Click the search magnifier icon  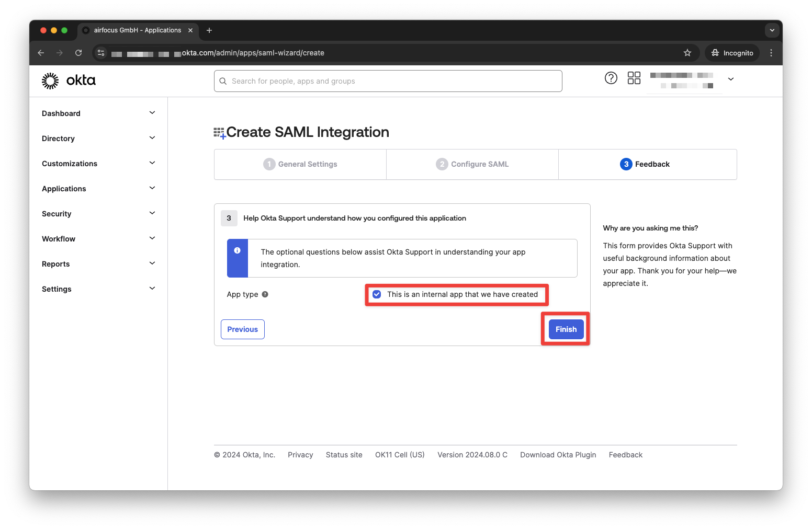(x=223, y=81)
